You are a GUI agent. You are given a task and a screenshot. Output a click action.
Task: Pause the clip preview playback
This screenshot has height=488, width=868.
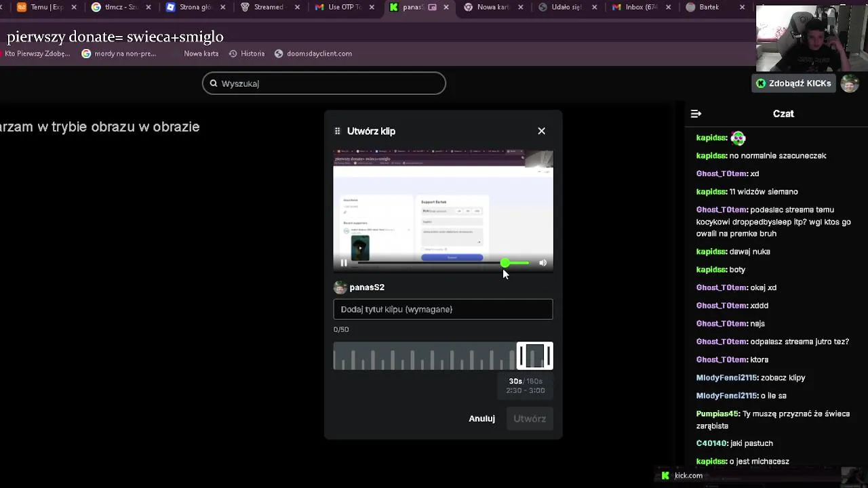tap(344, 263)
